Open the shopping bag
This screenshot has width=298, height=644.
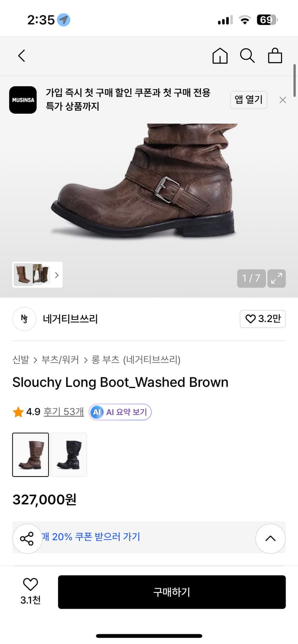click(275, 56)
